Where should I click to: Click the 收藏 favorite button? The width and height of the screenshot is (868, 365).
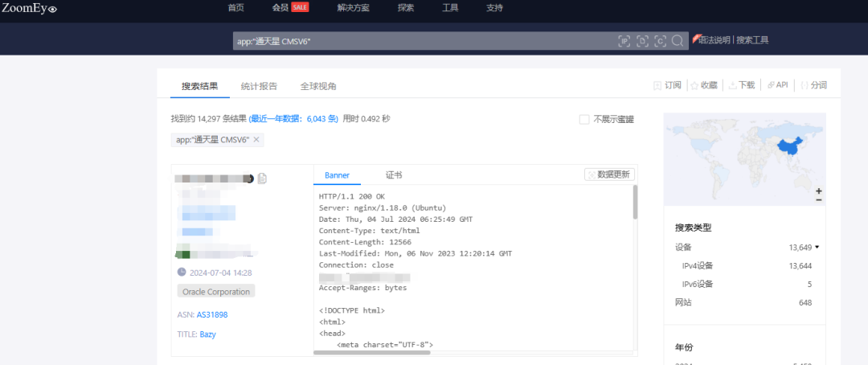pos(703,85)
